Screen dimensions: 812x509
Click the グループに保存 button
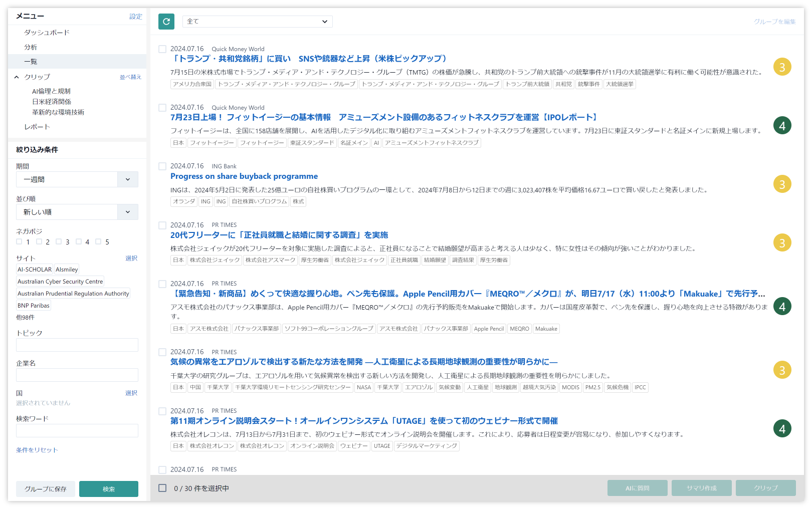click(46, 489)
